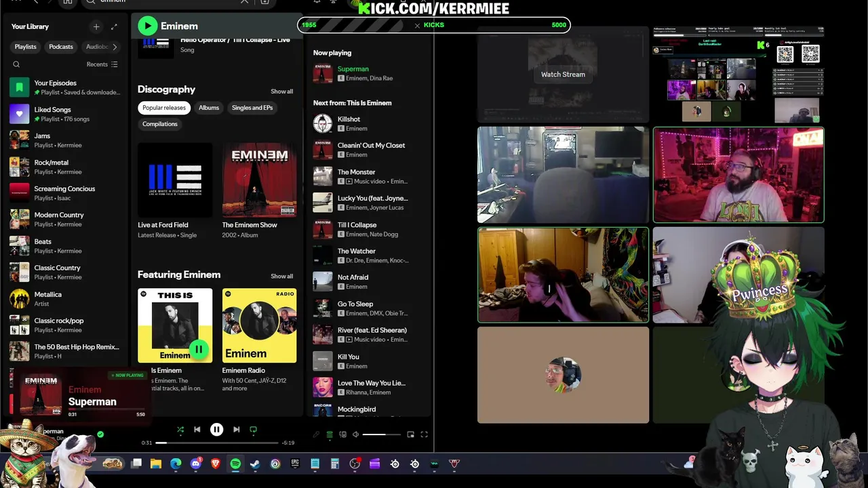This screenshot has height=488, width=868.
Task: Close the KICKS goal bar with X
Action: tap(417, 25)
